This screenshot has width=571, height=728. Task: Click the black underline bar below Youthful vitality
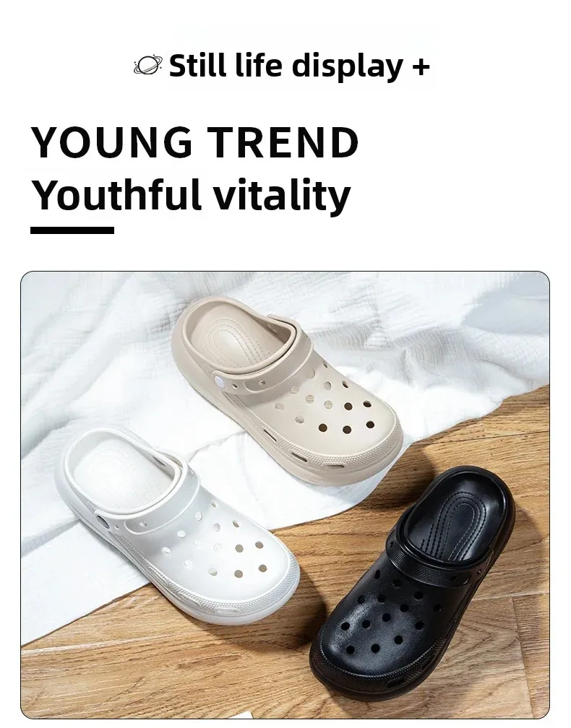pyautogui.click(x=72, y=230)
